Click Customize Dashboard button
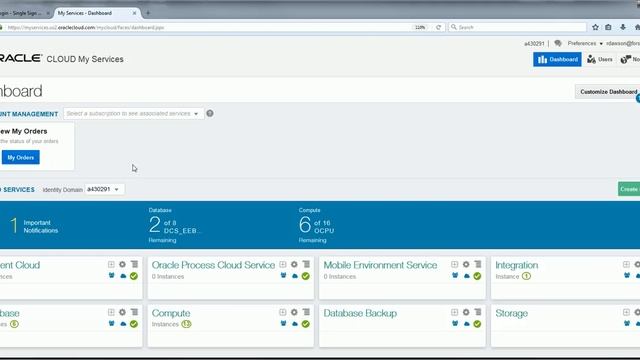The image size is (640, 360). tap(608, 92)
